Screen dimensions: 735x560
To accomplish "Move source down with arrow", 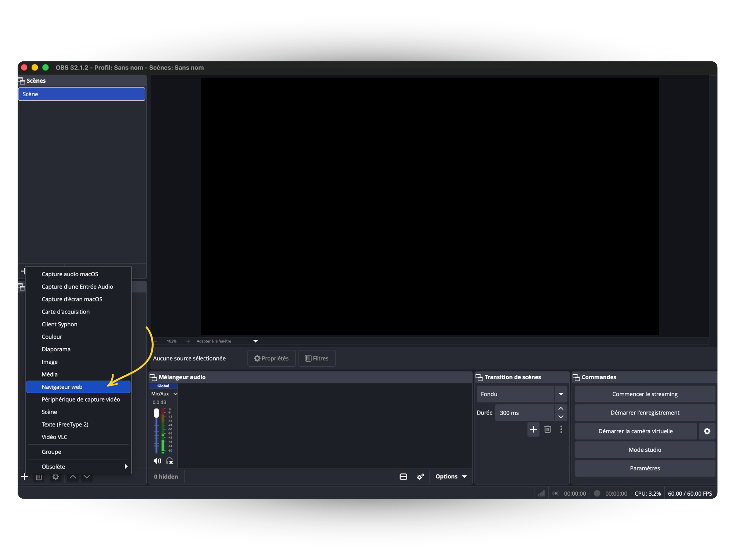I will tap(87, 477).
